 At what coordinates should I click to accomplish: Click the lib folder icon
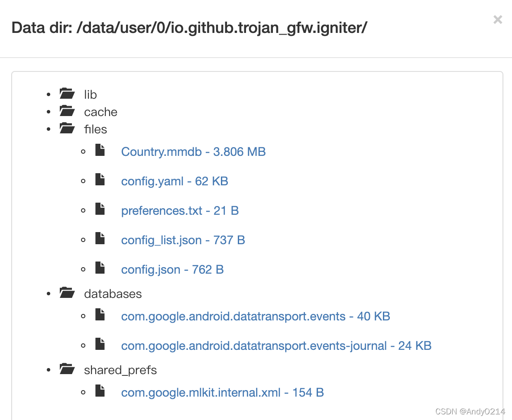(67, 94)
